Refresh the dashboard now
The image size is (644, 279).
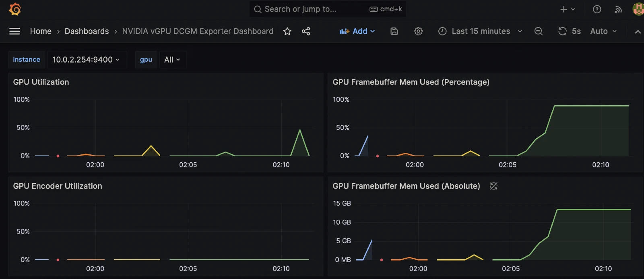[x=562, y=31]
